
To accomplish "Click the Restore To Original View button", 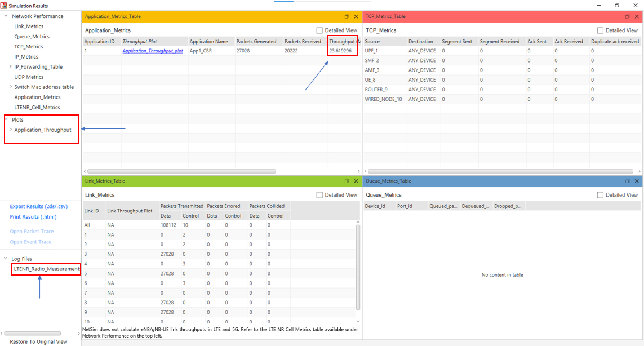I will (38, 341).
